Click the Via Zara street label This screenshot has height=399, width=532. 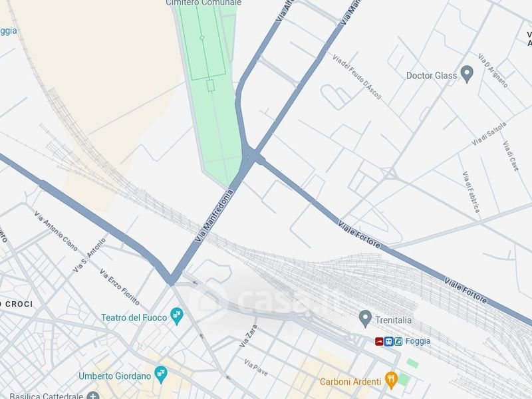coord(249,336)
